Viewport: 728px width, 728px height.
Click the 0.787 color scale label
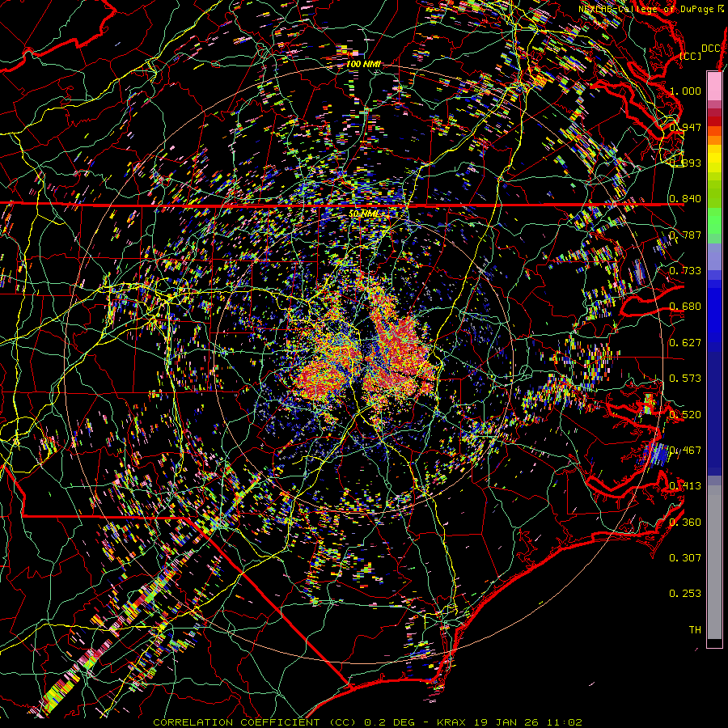[x=685, y=235]
